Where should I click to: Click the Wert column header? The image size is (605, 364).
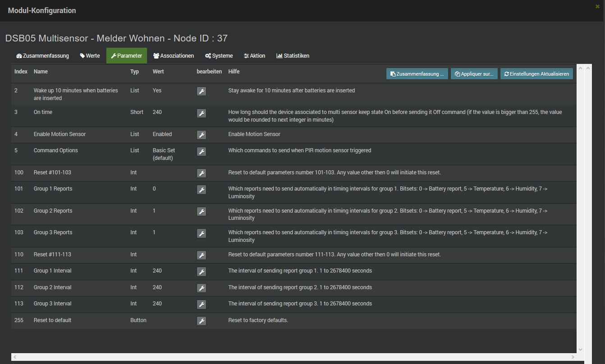pyautogui.click(x=158, y=72)
